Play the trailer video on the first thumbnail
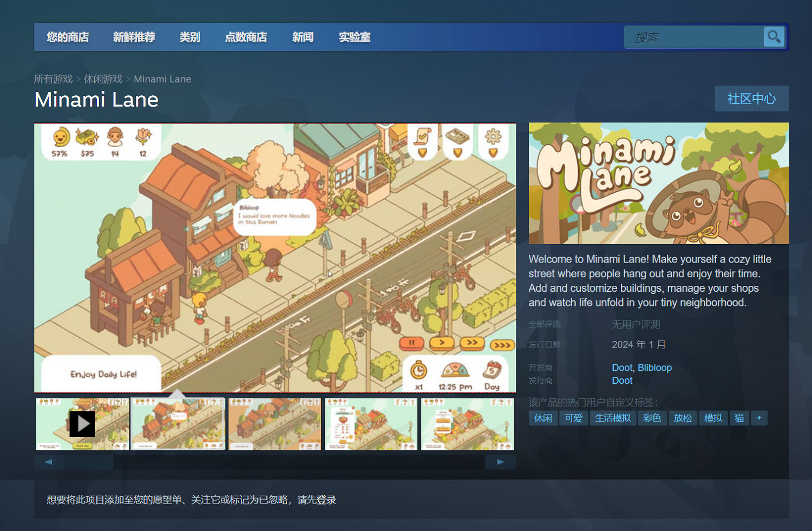The width and height of the screenshot is (812, 531). point(82,424)
